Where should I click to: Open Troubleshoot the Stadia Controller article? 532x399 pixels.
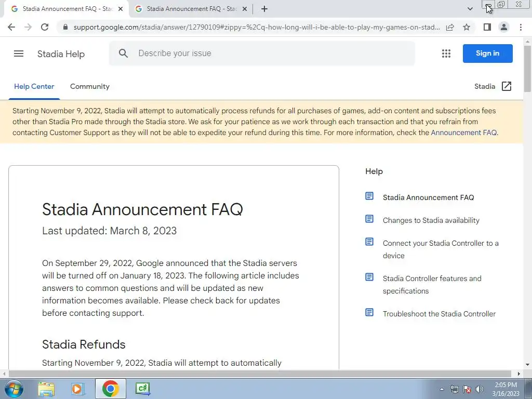pos(439,314)
